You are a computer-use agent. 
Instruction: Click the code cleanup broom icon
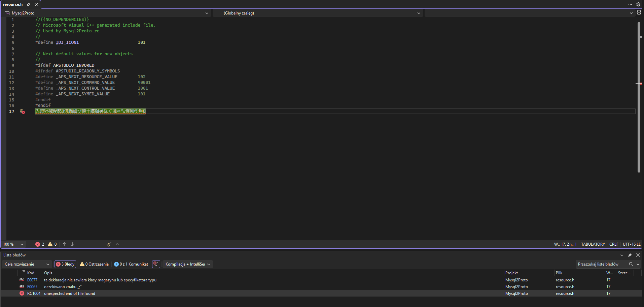[109, 244]
